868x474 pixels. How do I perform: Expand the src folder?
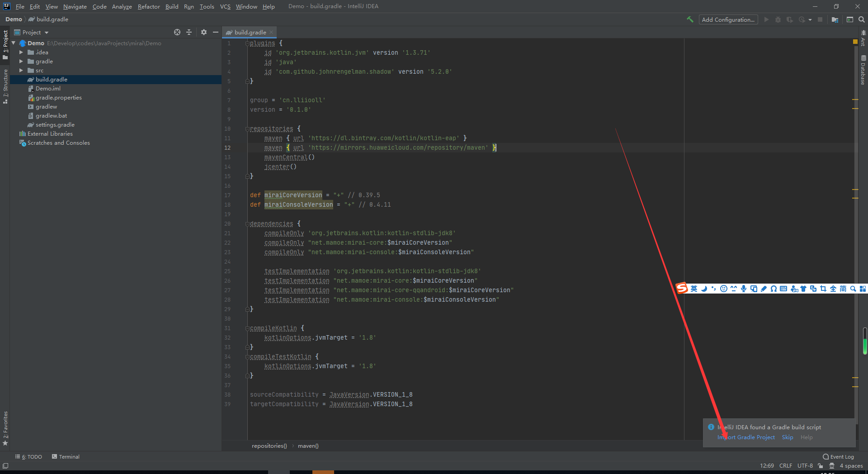(21, 71)
